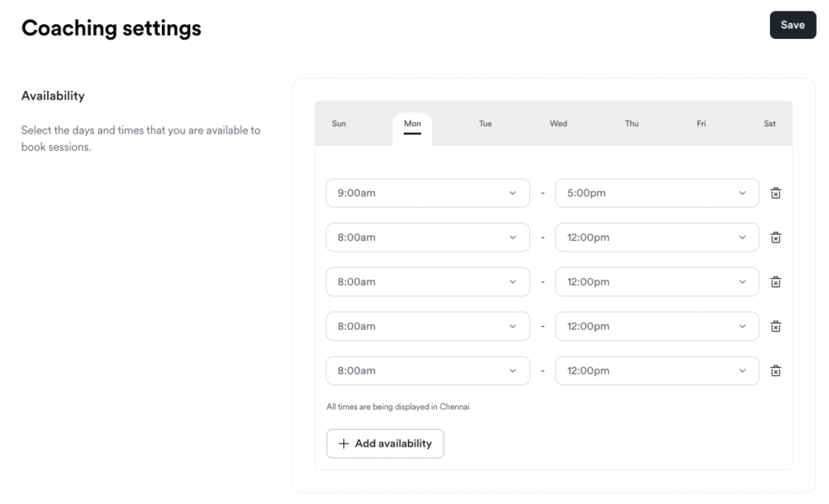Image resolution: width=829 pixels, height=504 pixels.
Task: Expand start time dropdown in second row
Action: [427, 238]
